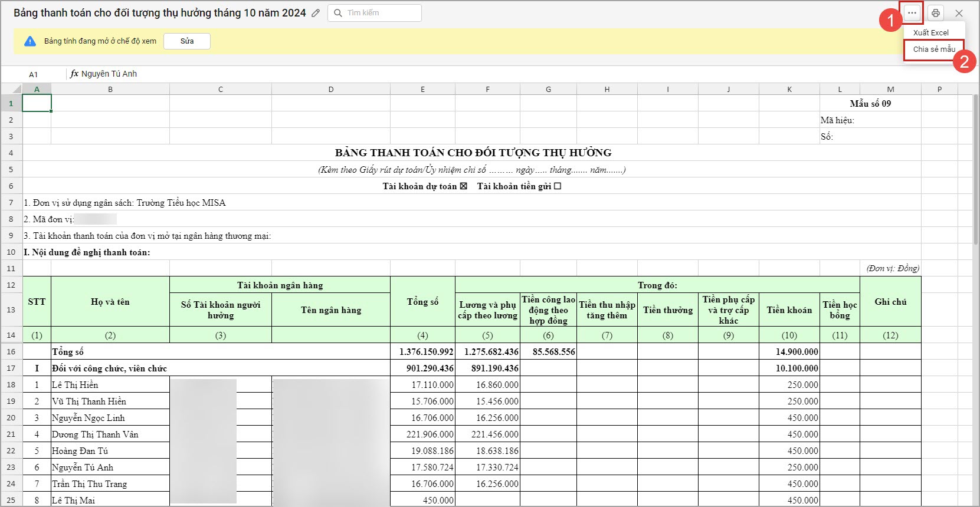Select column E header
This screenshot has width=980, height=507.
(x=422, y=89)
